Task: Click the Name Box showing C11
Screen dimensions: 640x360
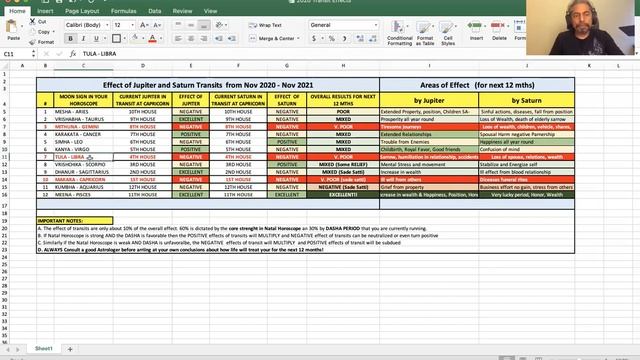Action: pos(16,54)
